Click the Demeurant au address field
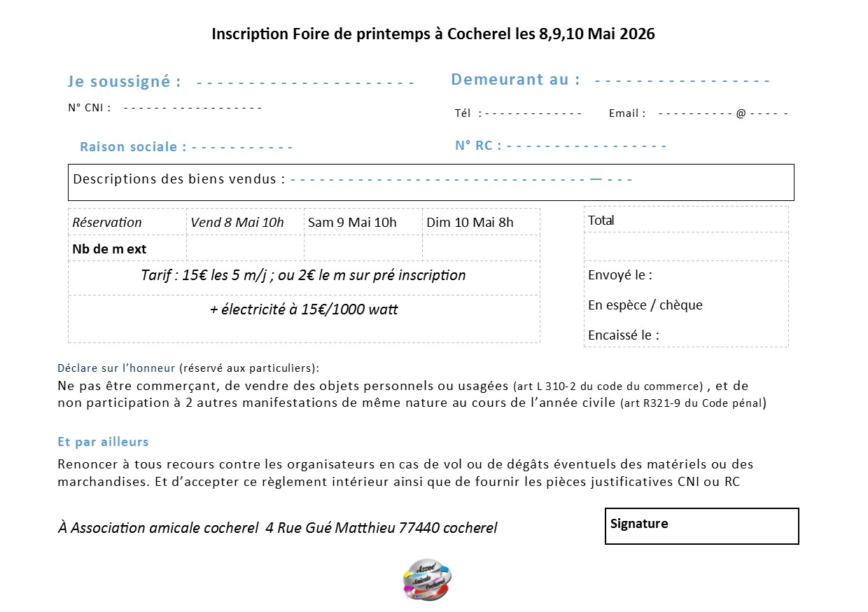868x612 pixels. click(682, 81)
